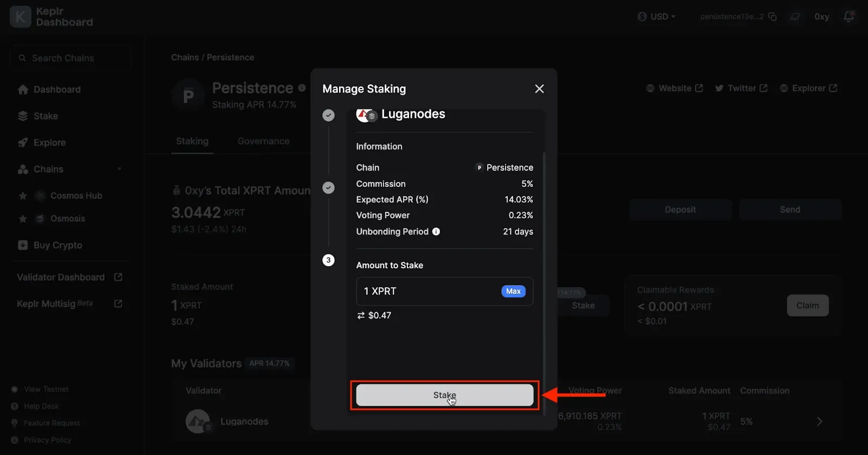Open Keplr Multisig external link icon
Image resolution: width=868 pixels, height=455 pixels.
118,304
